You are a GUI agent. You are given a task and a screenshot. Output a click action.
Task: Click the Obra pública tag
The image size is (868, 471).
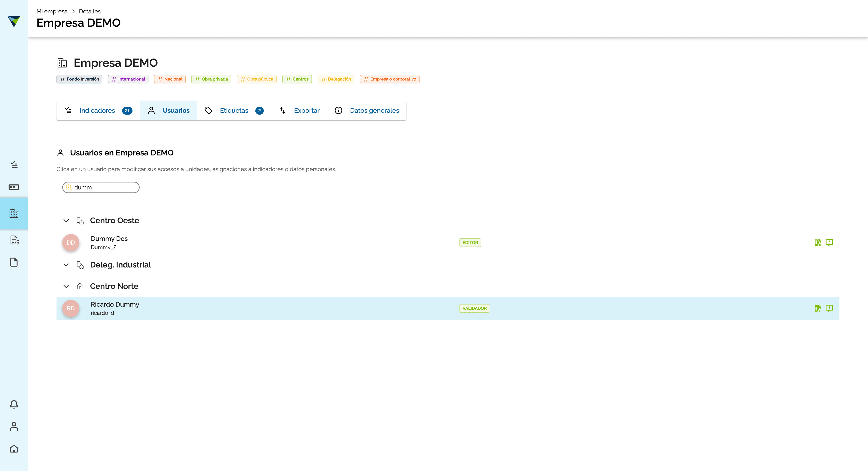(257, 79)
